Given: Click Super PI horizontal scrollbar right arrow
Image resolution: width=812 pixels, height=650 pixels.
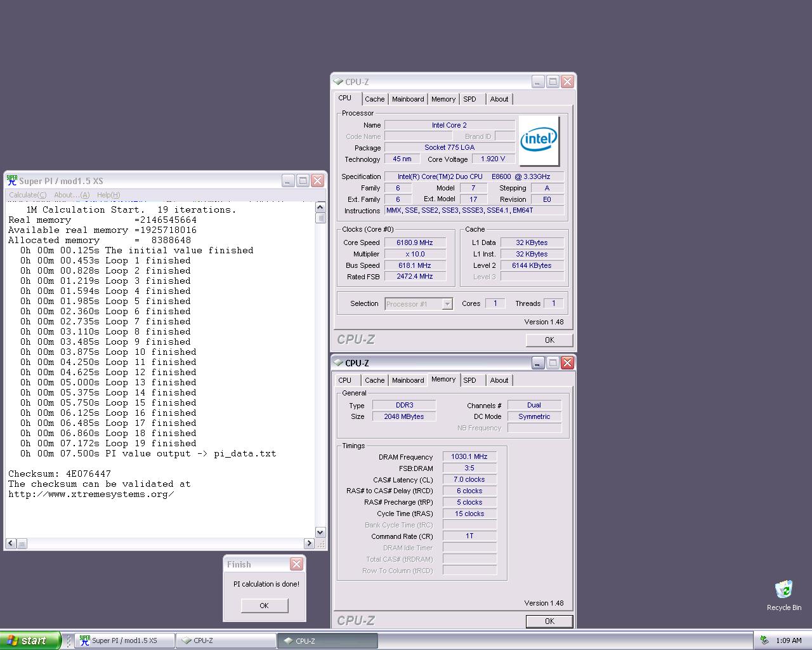Looking at the screenshot, I should pos(309,543).
